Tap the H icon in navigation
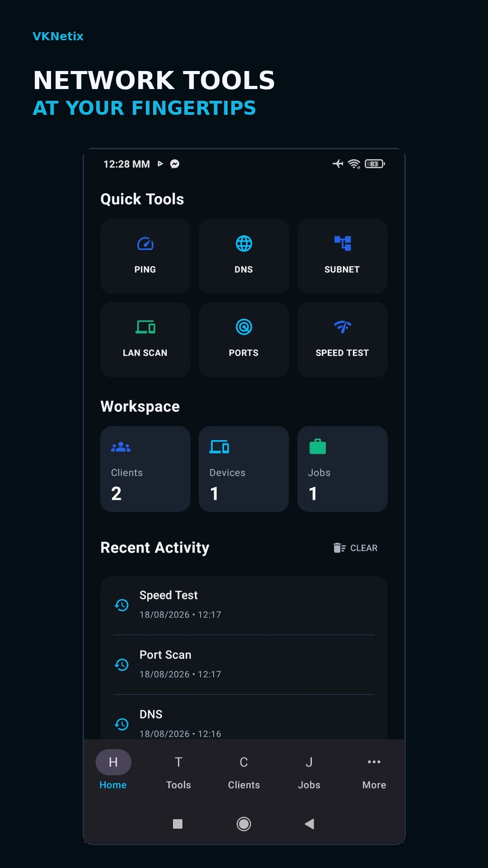 [x=113, y=762]
